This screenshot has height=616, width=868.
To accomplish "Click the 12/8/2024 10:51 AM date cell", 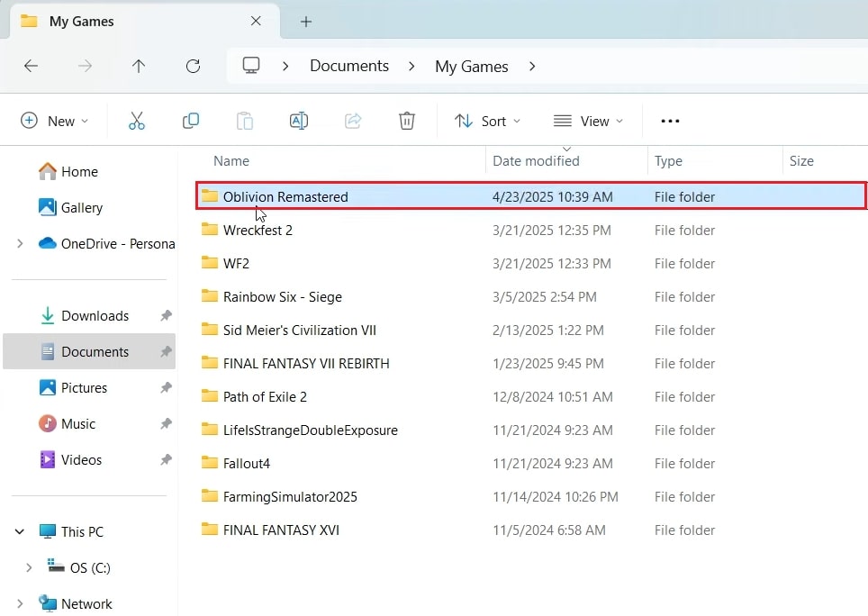I will (x=553, y=396).
